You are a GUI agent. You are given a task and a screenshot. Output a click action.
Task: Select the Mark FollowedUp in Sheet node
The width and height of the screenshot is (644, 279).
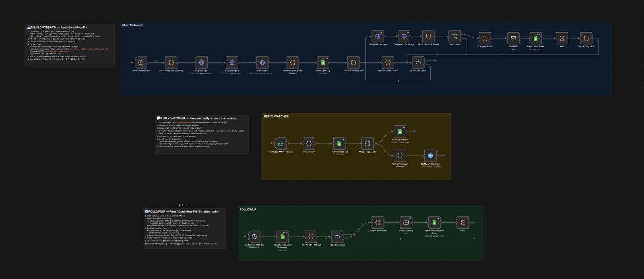pyautogui.click(x=434, y=223)
